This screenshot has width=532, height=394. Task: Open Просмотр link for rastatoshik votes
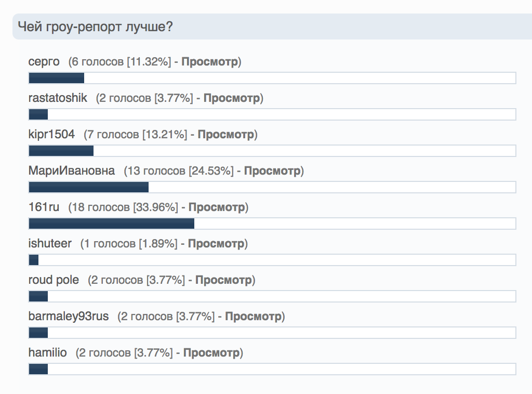(232, 98)
